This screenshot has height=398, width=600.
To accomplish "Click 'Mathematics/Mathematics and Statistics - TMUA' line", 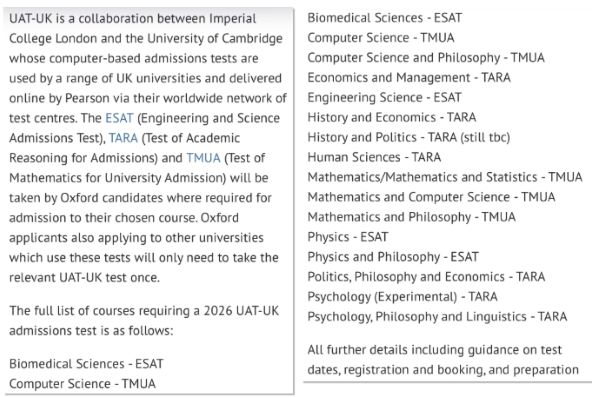I will pyautogui.click(x=445, y=177).
